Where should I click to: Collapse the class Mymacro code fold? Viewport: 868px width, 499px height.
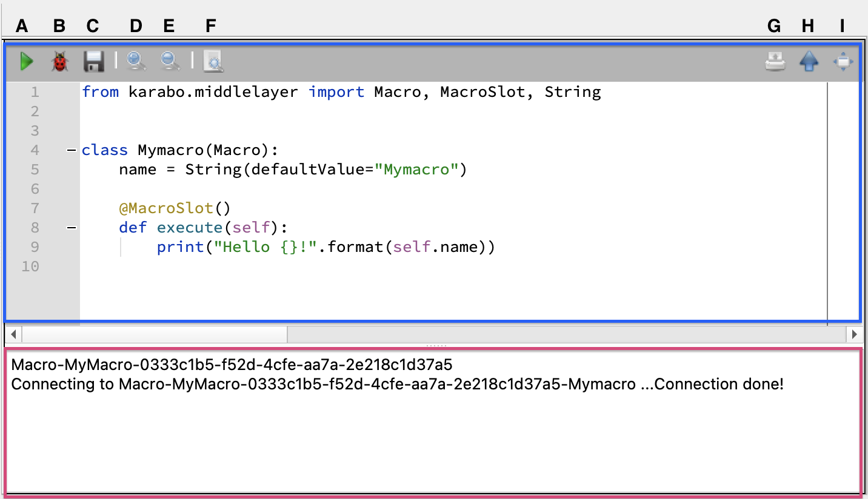[72, 150]
